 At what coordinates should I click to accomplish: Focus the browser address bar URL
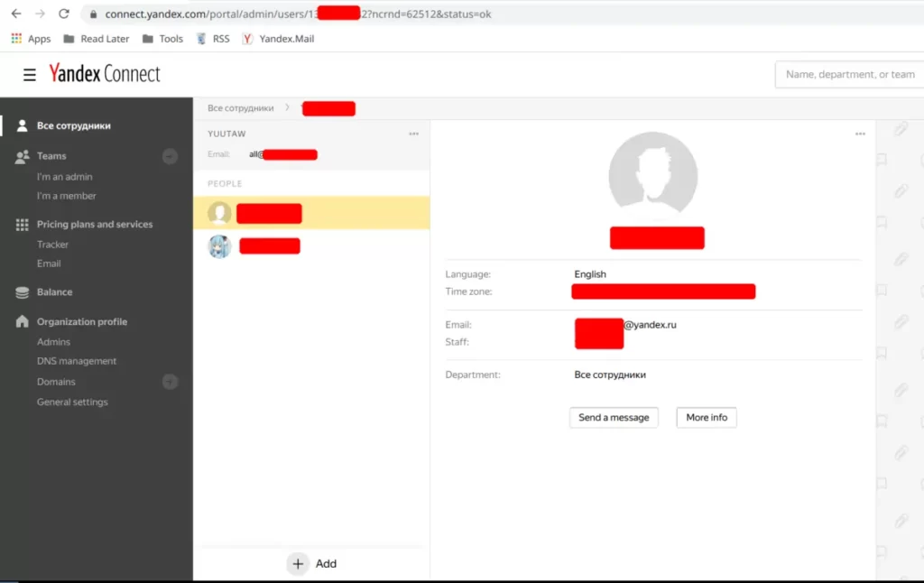click(298, 14)
